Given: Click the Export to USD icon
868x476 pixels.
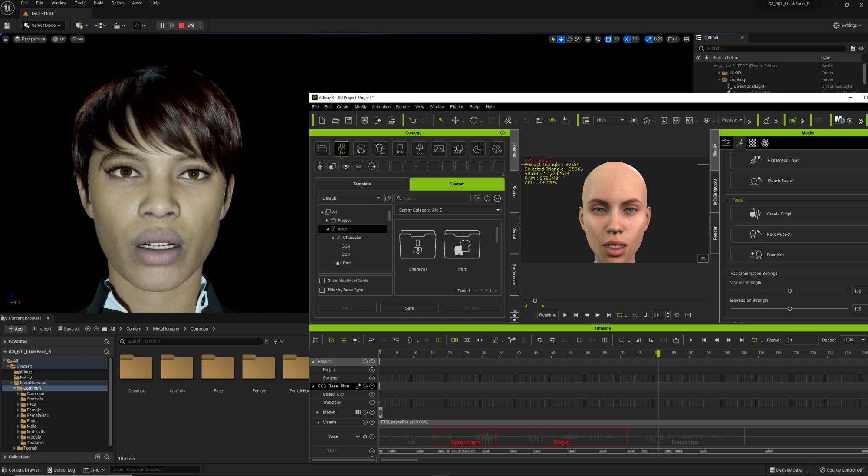Looking at the screenshot, I should pyautogui.click(x=391, y=120).
